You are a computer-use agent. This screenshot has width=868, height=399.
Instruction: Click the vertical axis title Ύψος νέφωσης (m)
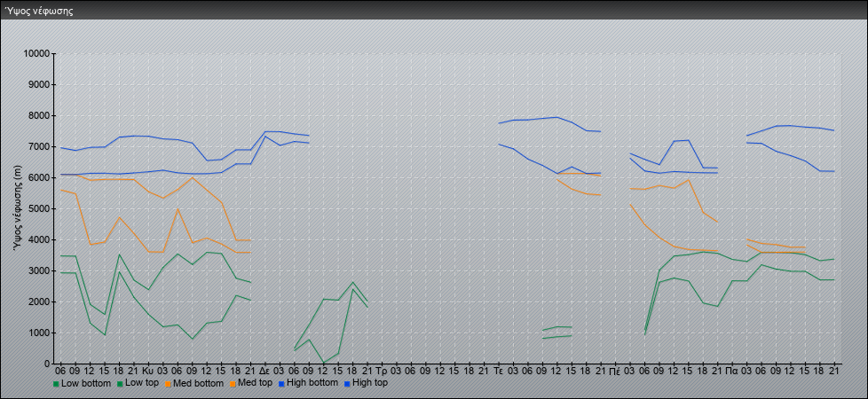click(18, 209)
